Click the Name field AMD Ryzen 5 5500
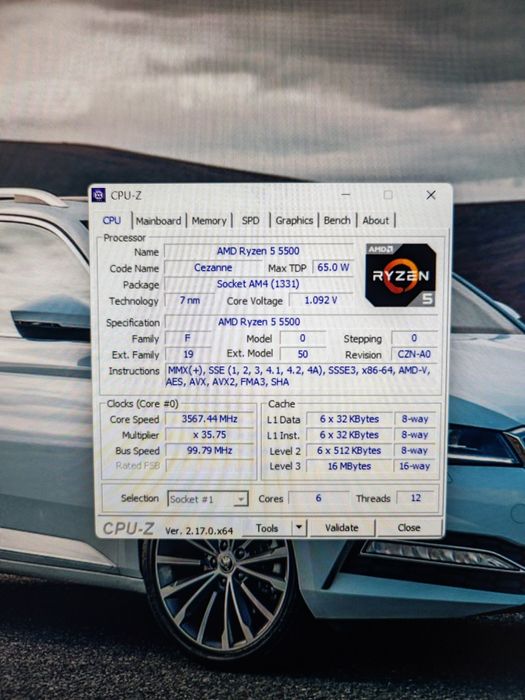 (x=258, y=251)
